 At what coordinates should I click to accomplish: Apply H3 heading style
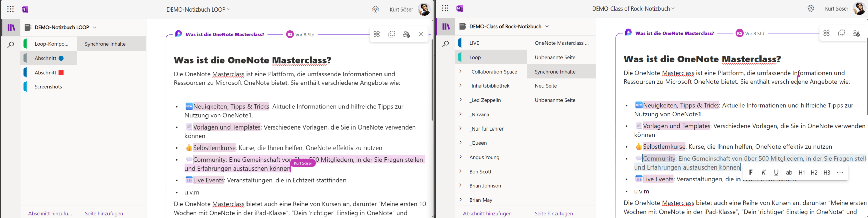[x=827, y=172]
